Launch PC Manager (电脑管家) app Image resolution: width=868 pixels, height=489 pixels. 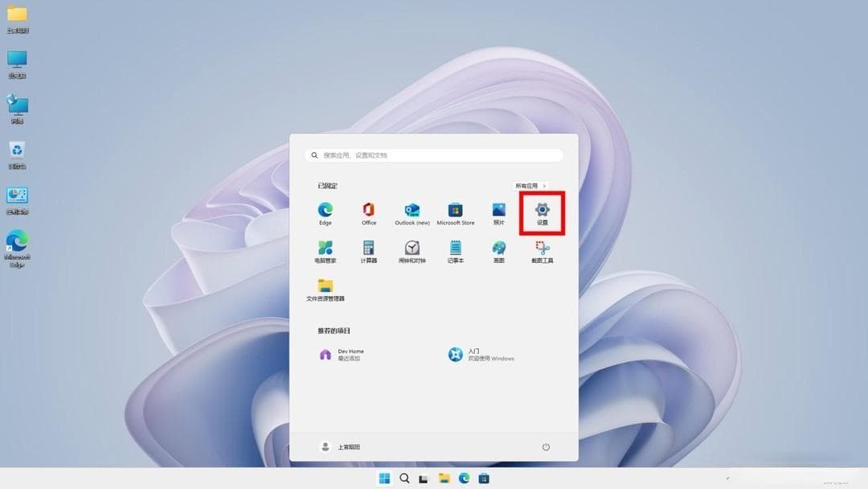(325, 252)
